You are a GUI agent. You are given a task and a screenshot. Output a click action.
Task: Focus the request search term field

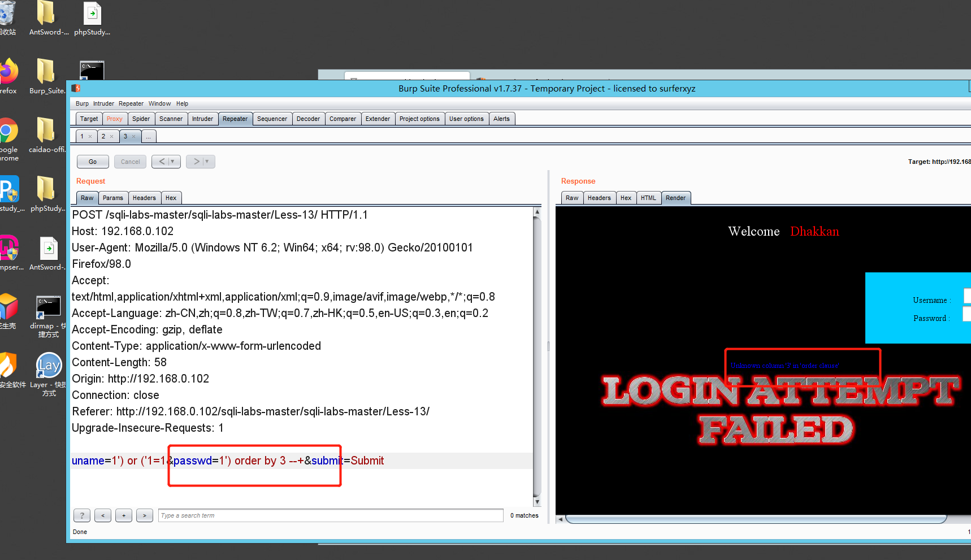331,515
